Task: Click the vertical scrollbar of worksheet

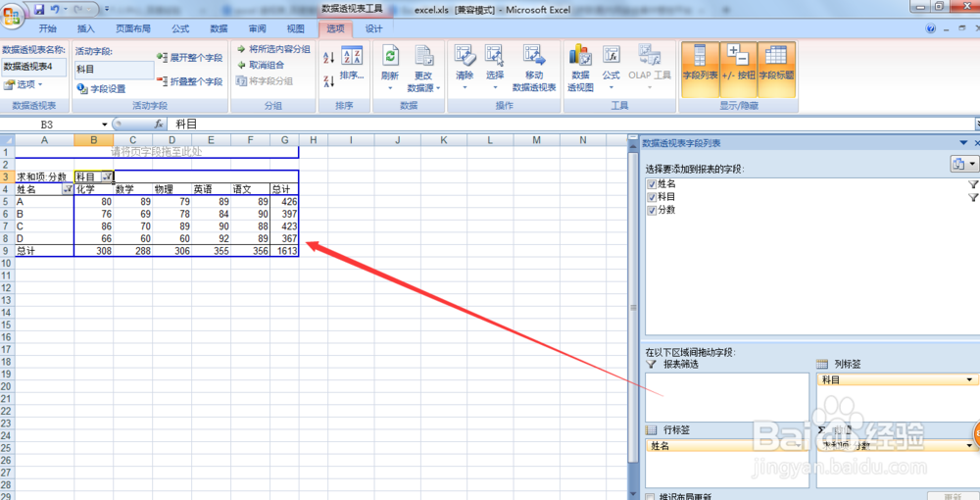Action: (632, 308)
